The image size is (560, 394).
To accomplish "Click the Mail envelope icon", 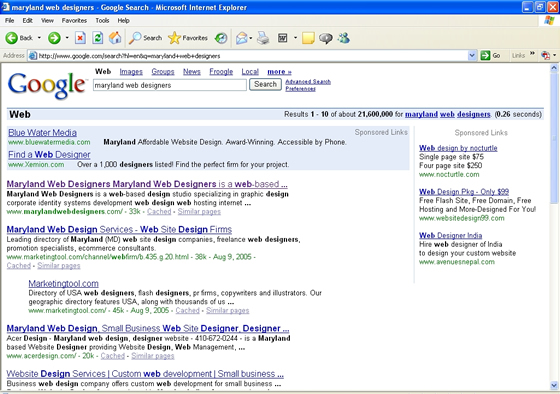I will tap(242, 38).
